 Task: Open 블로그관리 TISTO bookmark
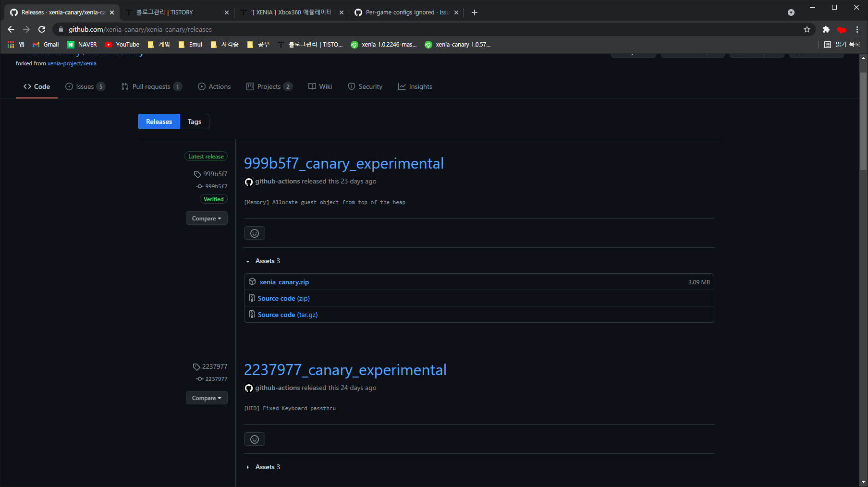310,44
